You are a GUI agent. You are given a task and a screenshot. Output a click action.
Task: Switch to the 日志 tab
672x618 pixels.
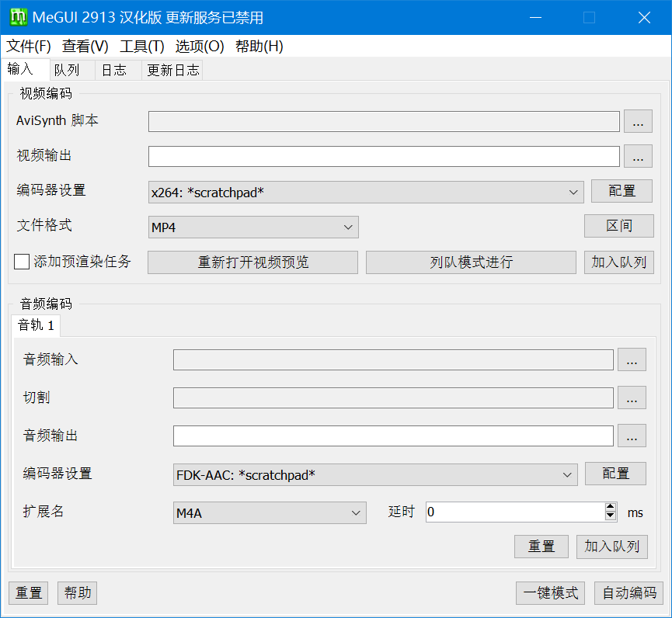[x=118, y=70]
